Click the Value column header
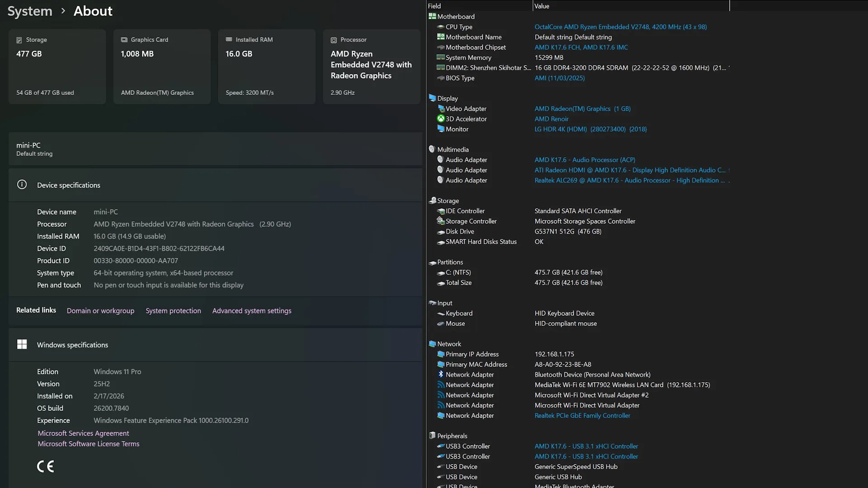Screen dimensions: 868x488 tap(631, 6)
